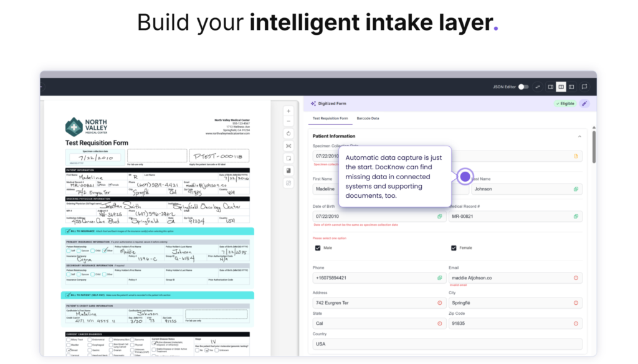Toggle the JSON Editor switch
Viewport: 638px width, 364px height.
point(523,87)
